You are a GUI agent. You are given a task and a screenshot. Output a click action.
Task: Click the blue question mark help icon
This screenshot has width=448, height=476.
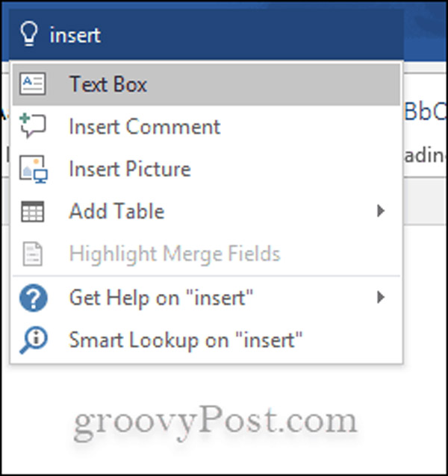(x=34, y=298)
